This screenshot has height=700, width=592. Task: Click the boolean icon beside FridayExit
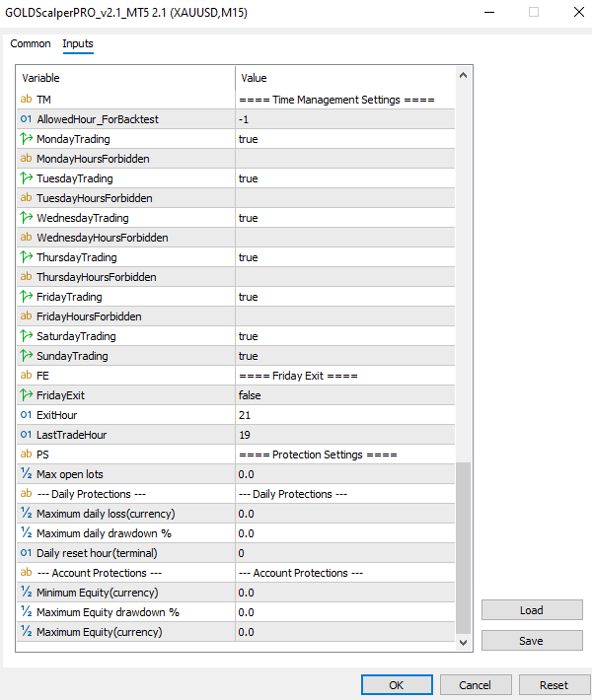(26, 395)
